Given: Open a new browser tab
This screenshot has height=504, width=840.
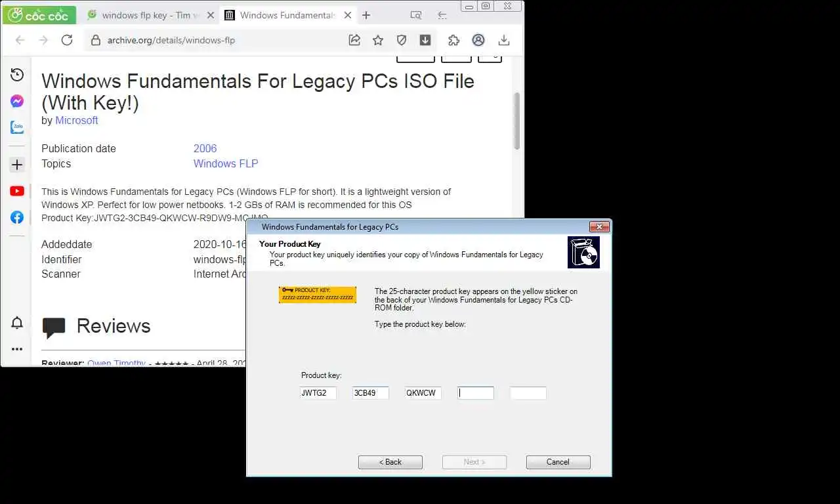Looking at the screenshot, I should click(x=366, y=15).
